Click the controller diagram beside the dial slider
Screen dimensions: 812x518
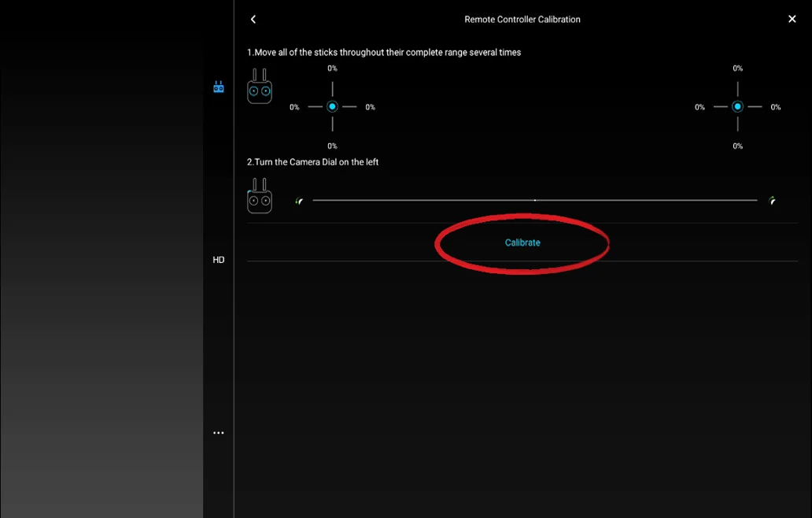click(x=260, y=197)
